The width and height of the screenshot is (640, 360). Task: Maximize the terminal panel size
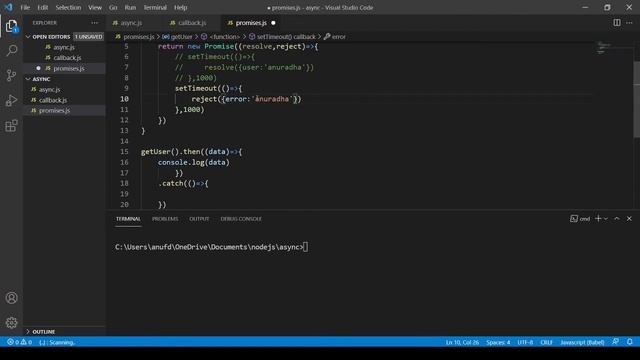coord(617,219)
